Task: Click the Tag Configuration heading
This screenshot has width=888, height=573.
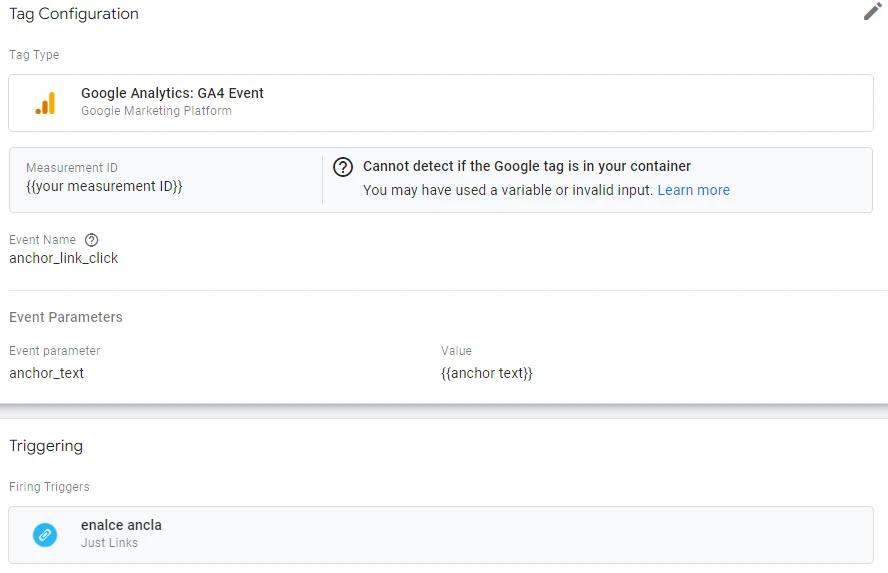Action: coord(74,14)
